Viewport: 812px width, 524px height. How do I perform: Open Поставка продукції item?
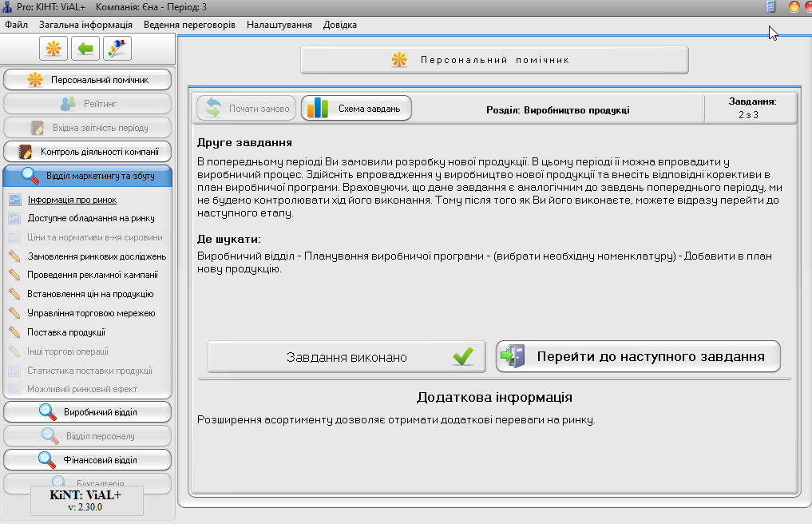point(66,332)
